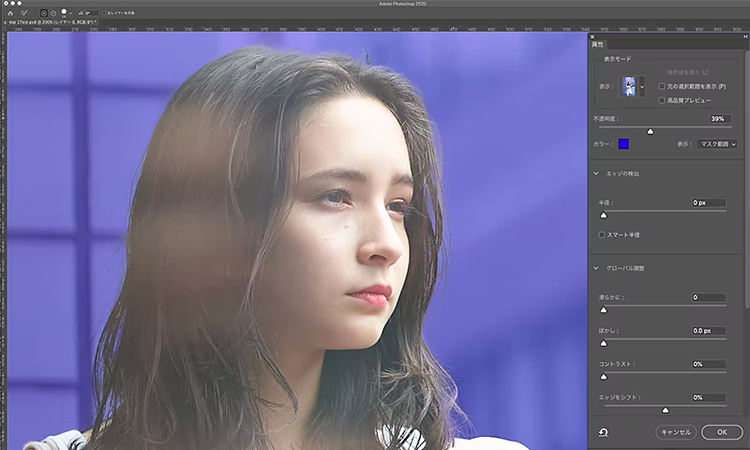The width and height of the screenshot is (750, 450).
Task: Click the コントラスト slider handle
Action: (x=604, y=377)
